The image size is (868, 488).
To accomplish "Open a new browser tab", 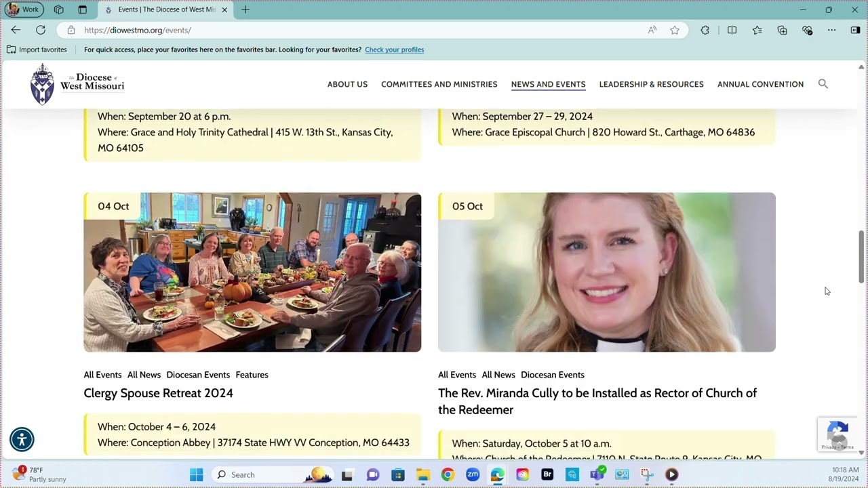I will pyautogui.click(x=245, y=9).
